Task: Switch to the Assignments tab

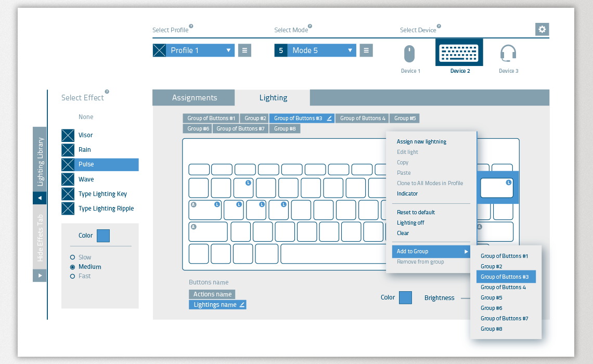Action: coord(194,97)
